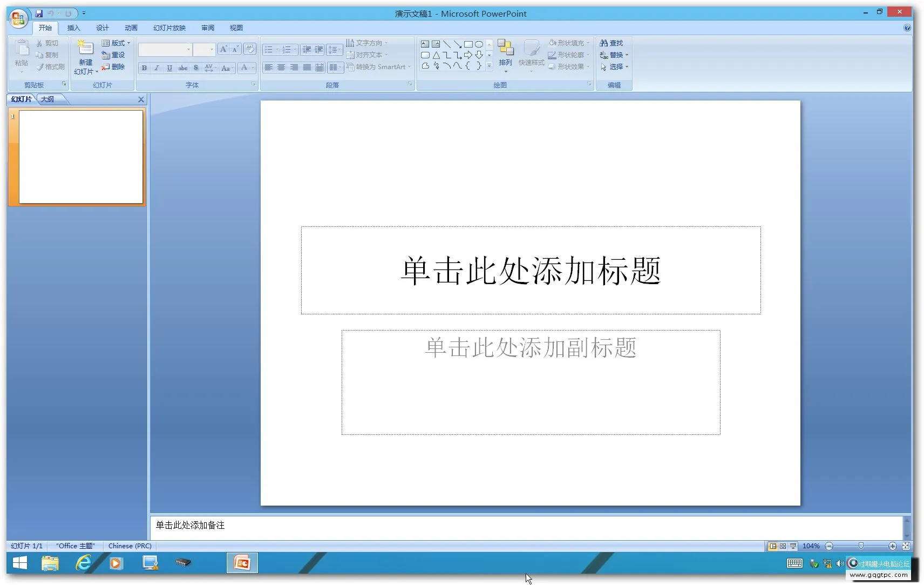Click the 转换为 SmartArt button
The image size is (924, 585).
click(x=378, y=66)
